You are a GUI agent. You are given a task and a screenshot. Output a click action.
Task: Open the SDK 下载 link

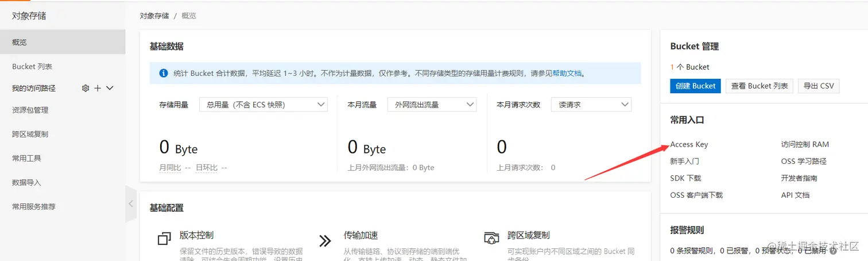click(x=685, y=178)
